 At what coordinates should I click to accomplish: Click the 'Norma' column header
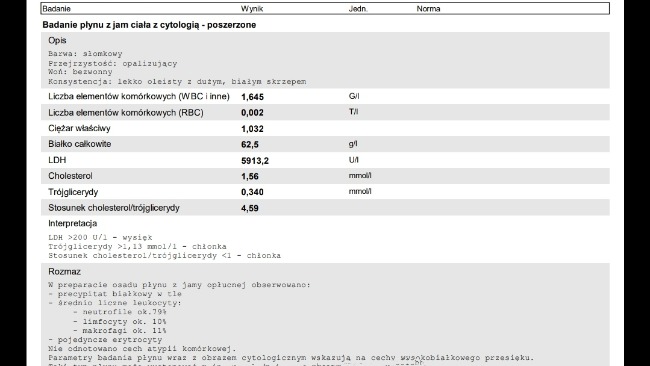[428, 9]
